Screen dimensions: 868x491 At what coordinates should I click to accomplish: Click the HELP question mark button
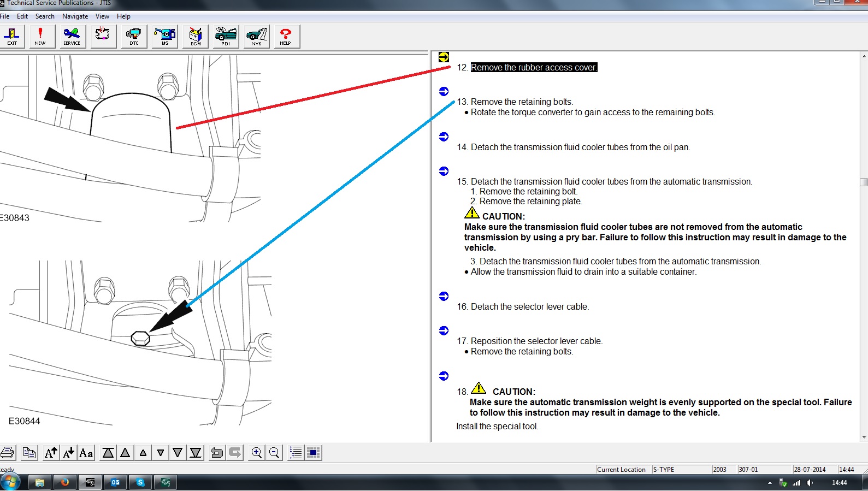coord(285,37)
